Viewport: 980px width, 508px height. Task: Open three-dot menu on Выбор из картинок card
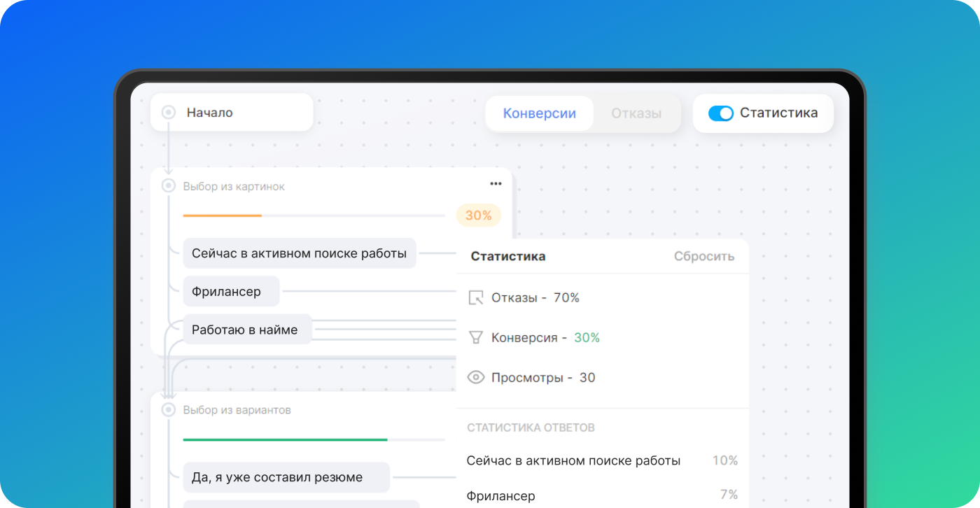[x=496, y=184]
